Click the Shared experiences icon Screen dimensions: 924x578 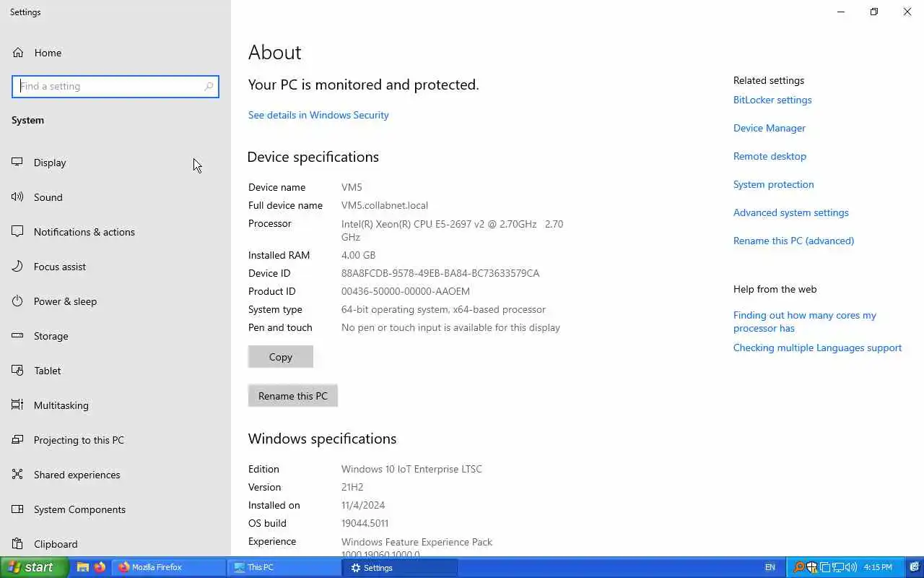tap(17, 475)
